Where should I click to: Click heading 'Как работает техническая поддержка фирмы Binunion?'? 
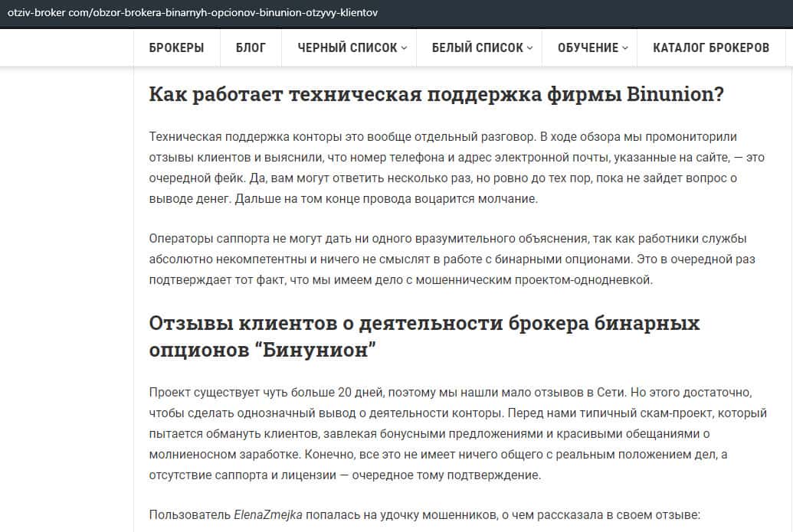point(437,94)
